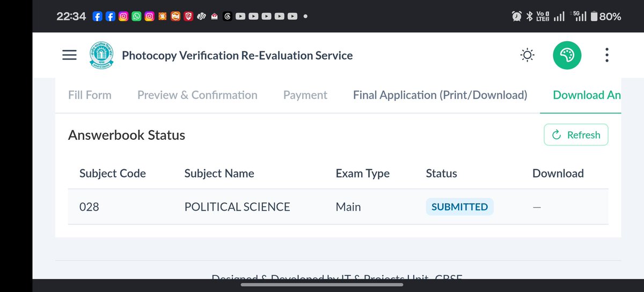Click the Photocopy Verification Re-Evaluation Service title
The height and width of the screenshot is (292, 644).
[x=237, y=55]
